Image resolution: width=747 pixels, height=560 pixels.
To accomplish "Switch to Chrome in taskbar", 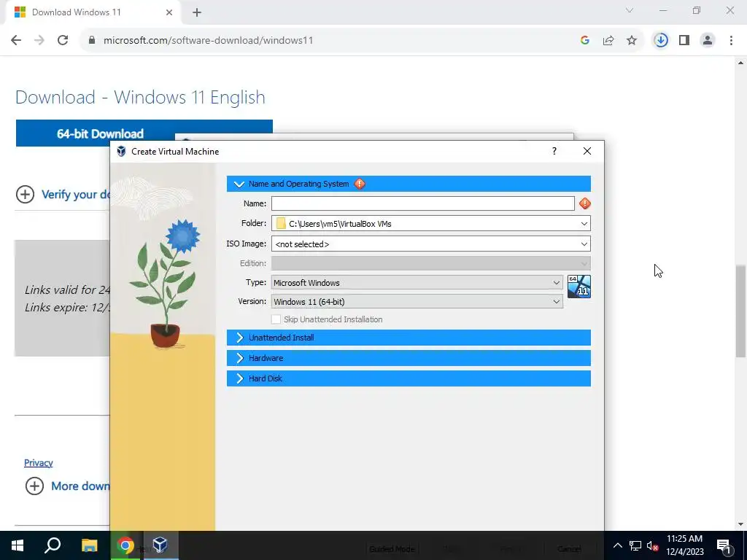I will [x=125, y=545].
